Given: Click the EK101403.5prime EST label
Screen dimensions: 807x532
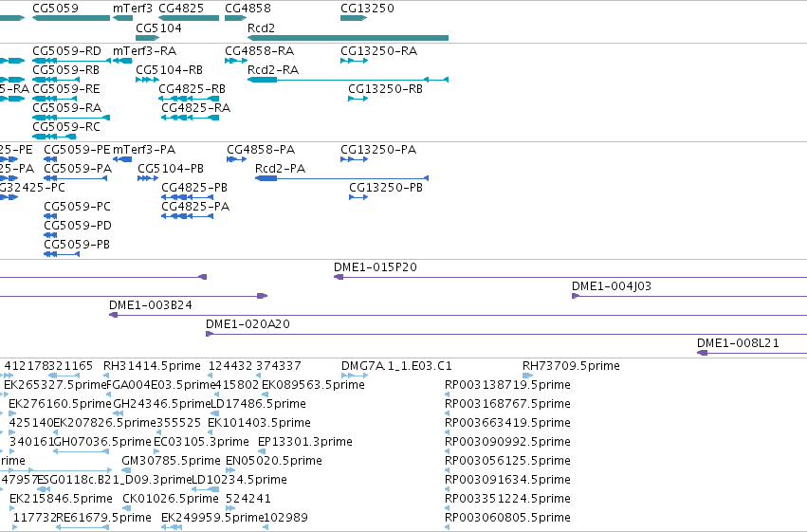Looking at the screenshot, I should point(260,424).
